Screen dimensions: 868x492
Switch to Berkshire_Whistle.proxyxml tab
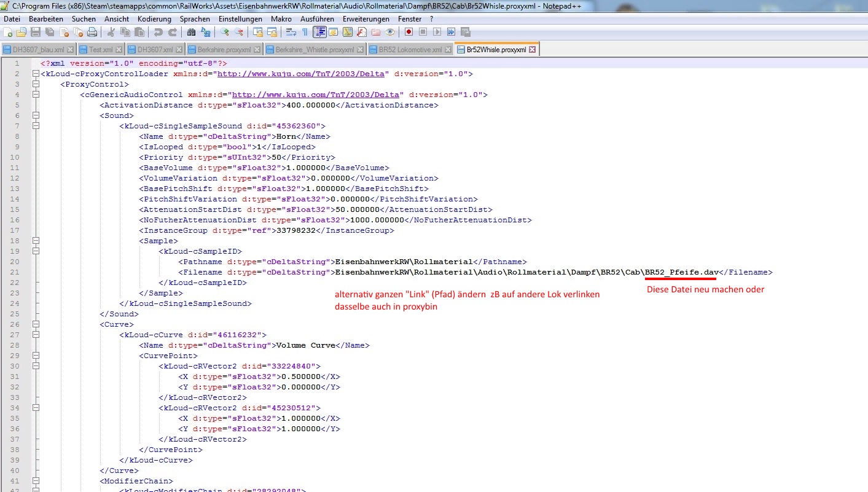point(314,50)
